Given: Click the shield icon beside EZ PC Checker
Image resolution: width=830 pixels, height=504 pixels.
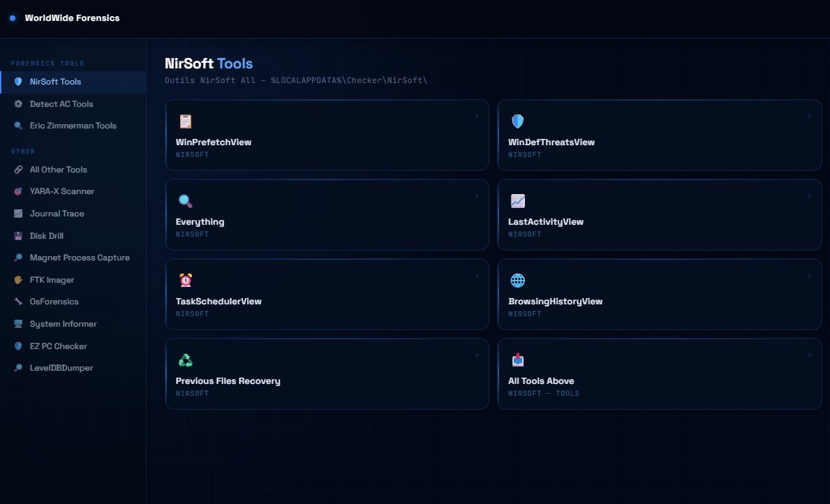Looking at the screenshot, I should click(x=18, y=346).
